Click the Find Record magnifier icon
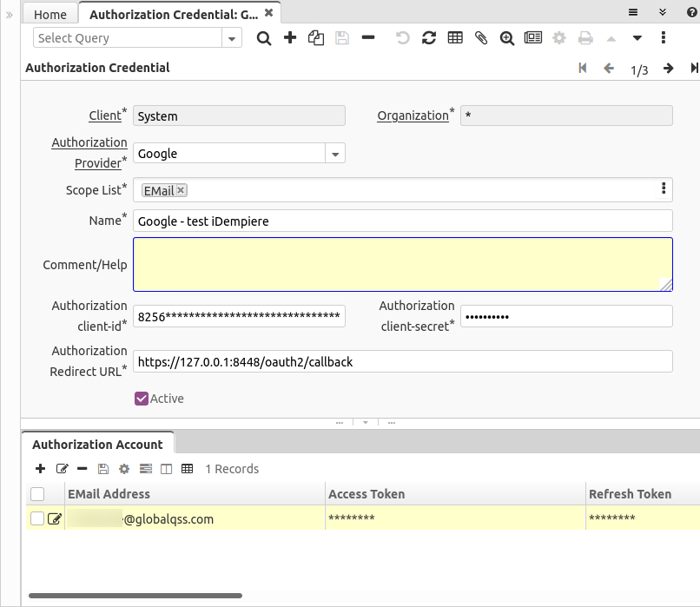Image resolution: width=700 pixels, height=607 pixels. point(264,38)
